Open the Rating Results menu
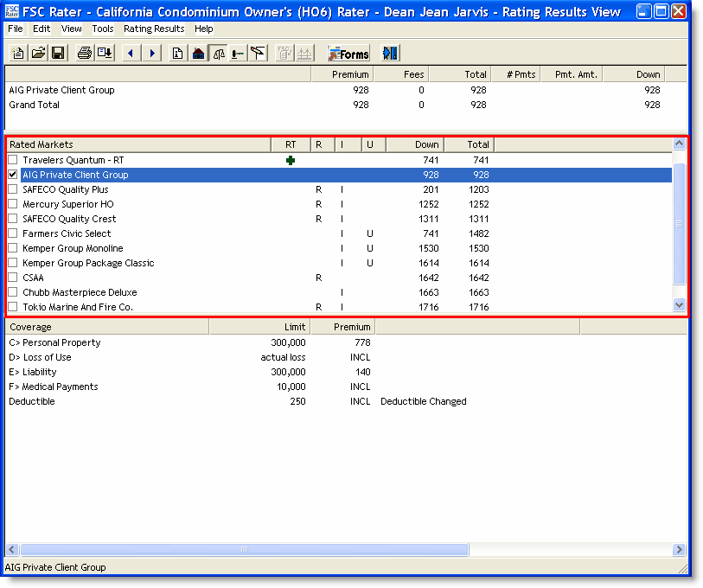 tap(154, 29)
